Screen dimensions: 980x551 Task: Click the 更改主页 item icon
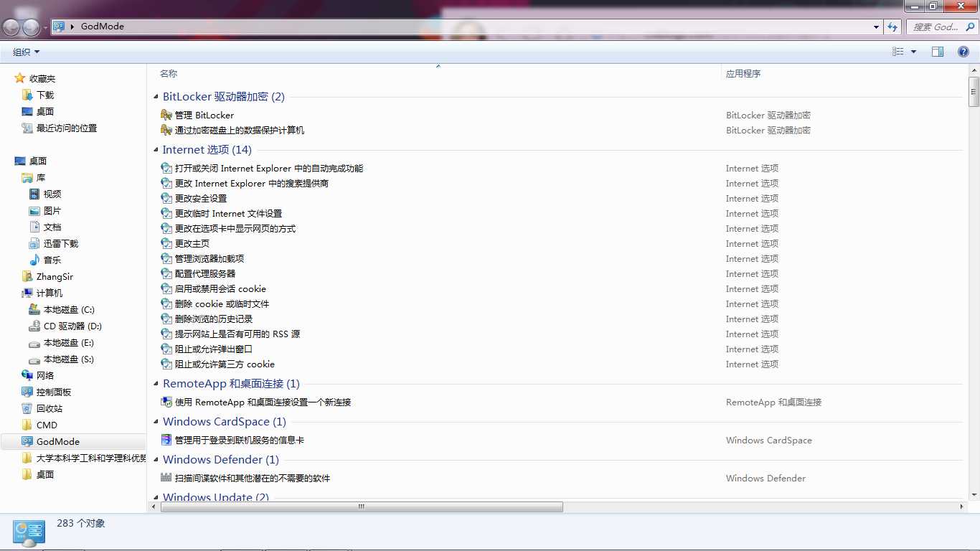point(166,243)
